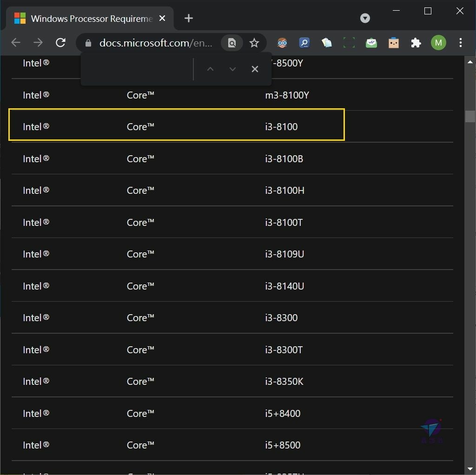
Task: Click Core™ in the i3-8350K row
Action: pyautogui.click(x=140, y=382)
